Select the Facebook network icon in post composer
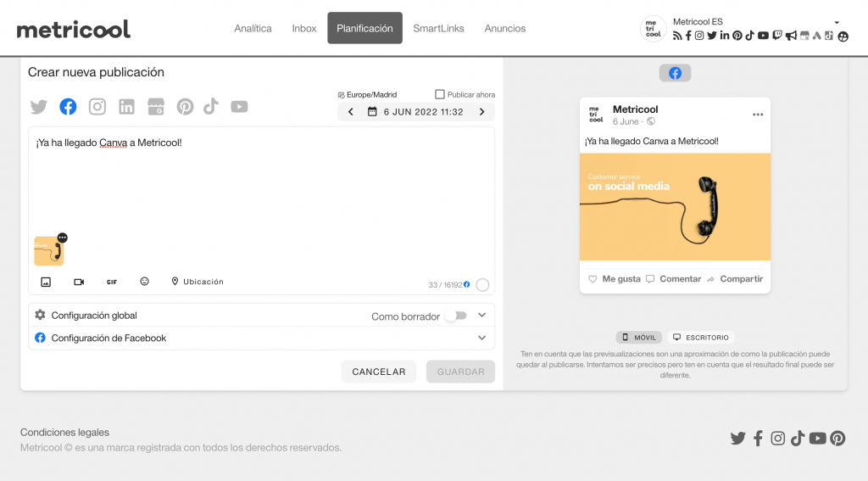The width and height of the screenshot is (868, 481). (68, 106)
